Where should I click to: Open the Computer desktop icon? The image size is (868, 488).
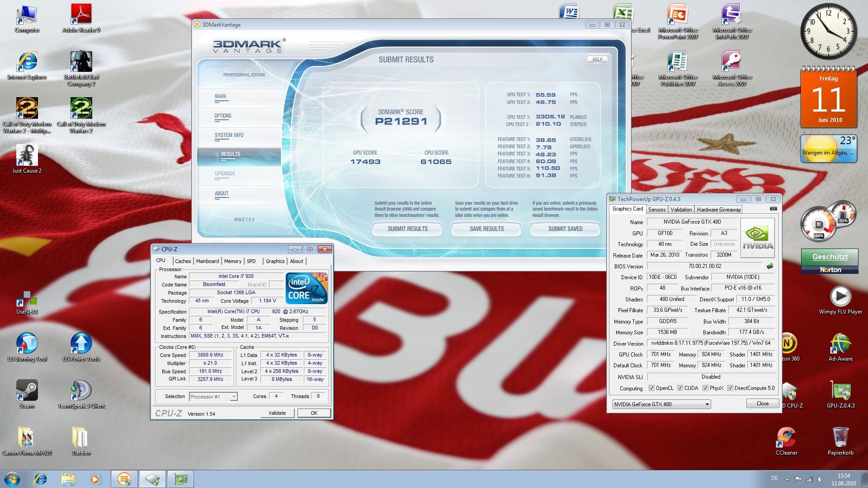[x=27, y=19]
